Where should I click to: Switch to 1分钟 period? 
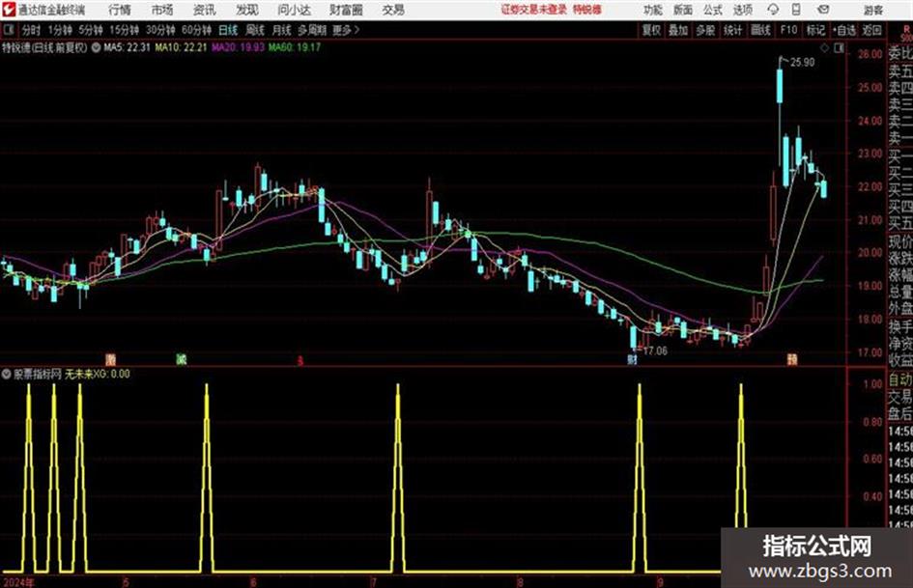[x=60, y=30]
